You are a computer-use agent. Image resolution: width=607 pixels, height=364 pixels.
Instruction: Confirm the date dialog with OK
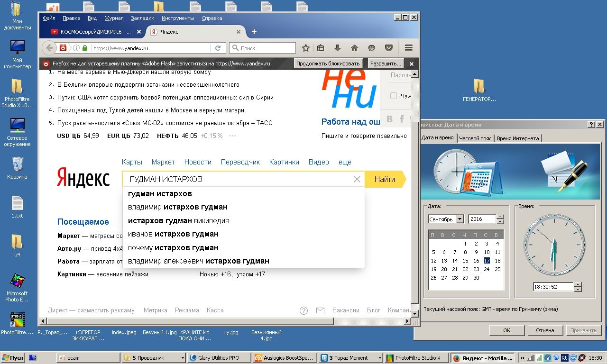pos(507,330)
